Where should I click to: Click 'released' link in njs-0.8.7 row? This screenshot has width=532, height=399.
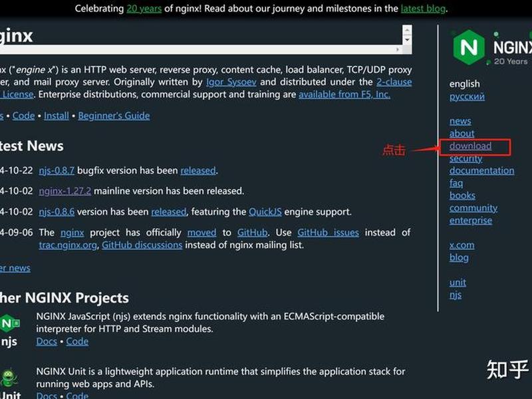click(x=198, y=170)
